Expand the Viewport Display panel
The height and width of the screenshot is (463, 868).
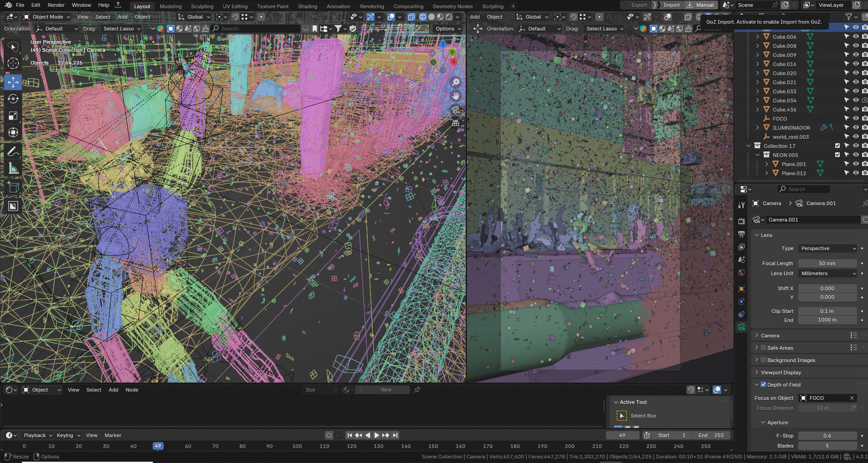pyautogui.click(x=757, y=372)
